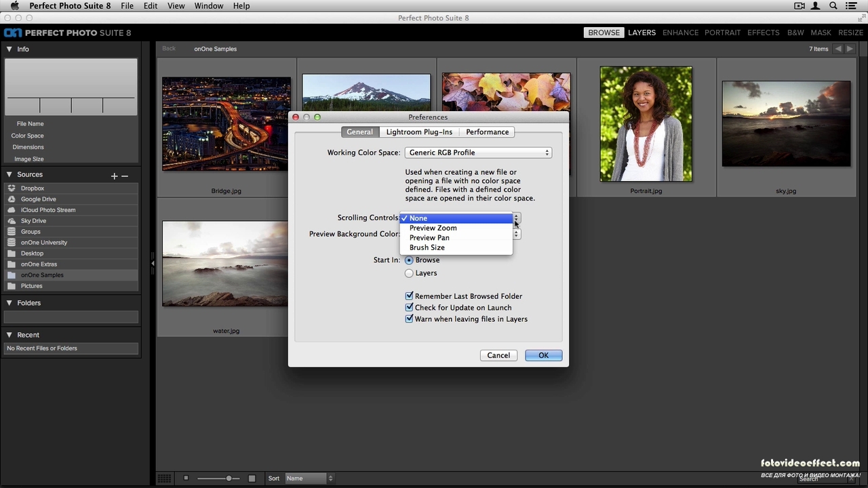Image resolution: width=868 pixels, height=488 pixels.
Task: Select Layers radio button for Start In
Action: [409, 273]
